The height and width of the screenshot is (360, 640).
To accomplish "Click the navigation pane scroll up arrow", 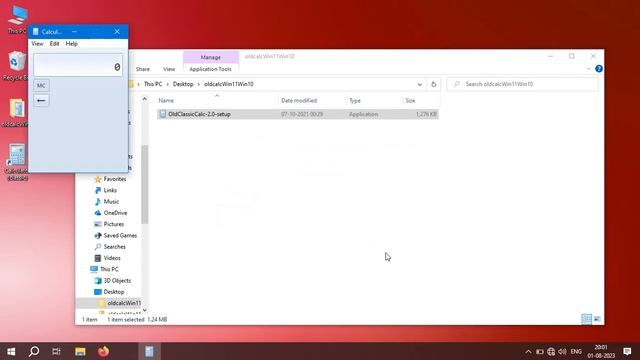I will [145, 99].
